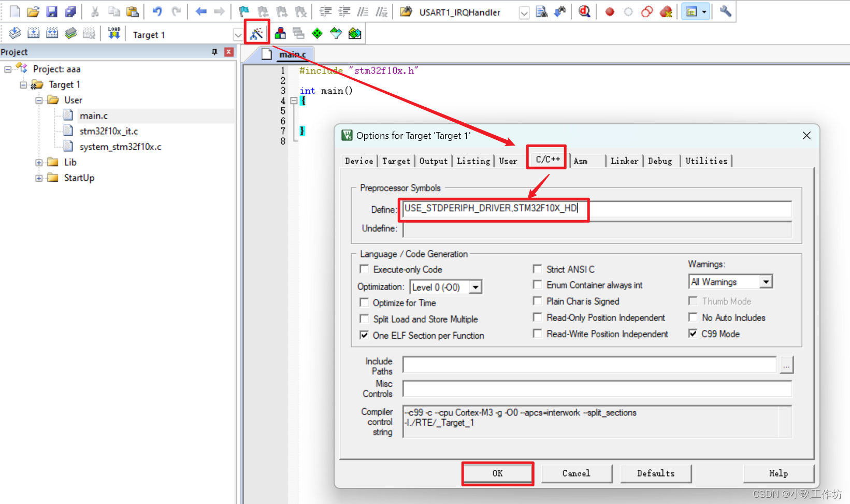Build target icon in build toolbar
Image resolution: width=850 pixels, height=504 pixels.
[x=34, y=34]
